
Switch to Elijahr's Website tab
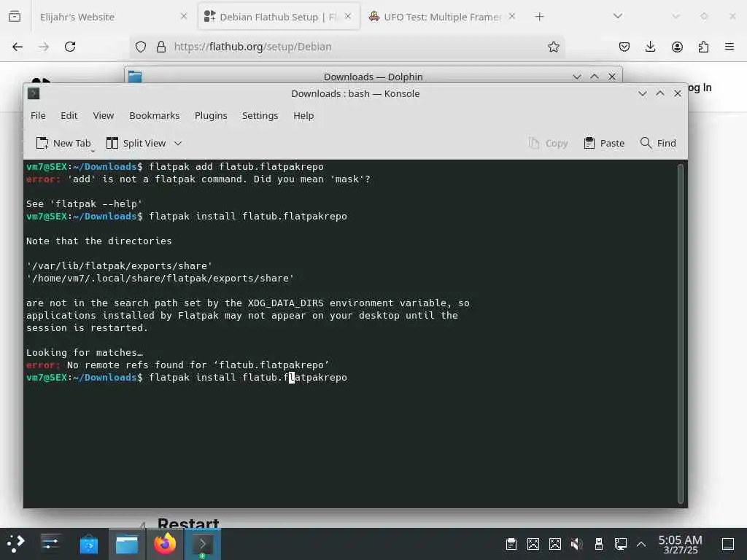tap(104, 17)
